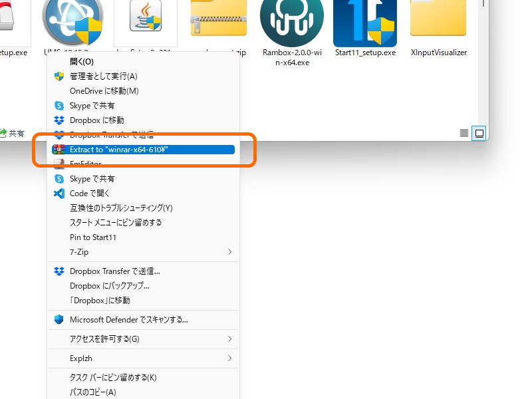Click the Skype icon in the context menu

59,105
